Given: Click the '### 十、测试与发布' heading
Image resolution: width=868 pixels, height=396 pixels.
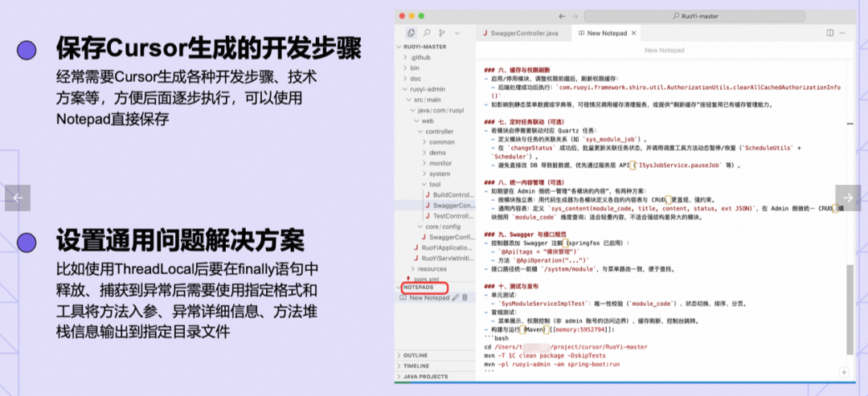Looking at the screenshot, I should coord(511,286).
